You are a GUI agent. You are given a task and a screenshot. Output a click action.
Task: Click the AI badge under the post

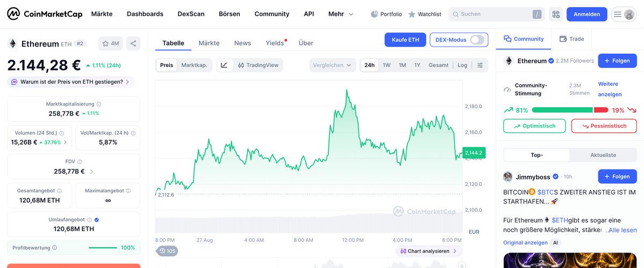(556, 243)
